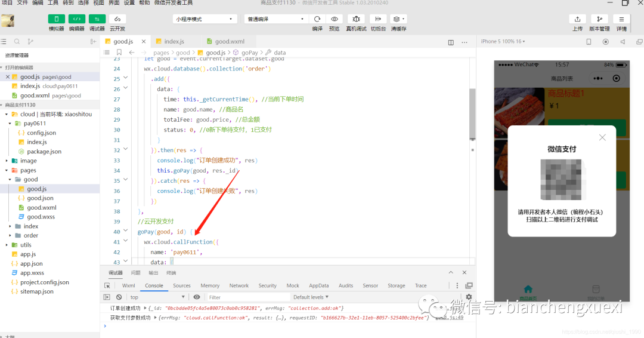Screen dimensions: 644x338
Task: Click the bookmark icon in breadcrumb bar
Action: (119, 52)
